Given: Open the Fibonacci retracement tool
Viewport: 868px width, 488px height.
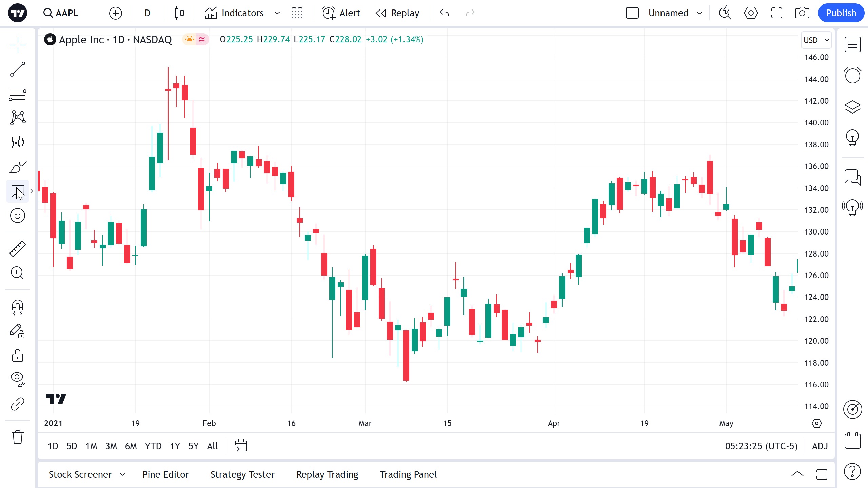Looking at the screenshot, I should 18,94.
